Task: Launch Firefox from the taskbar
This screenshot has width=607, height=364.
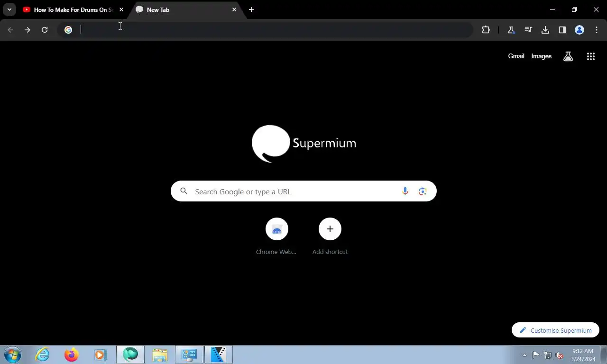Action: pyautogui.click(x=72, y=355)
